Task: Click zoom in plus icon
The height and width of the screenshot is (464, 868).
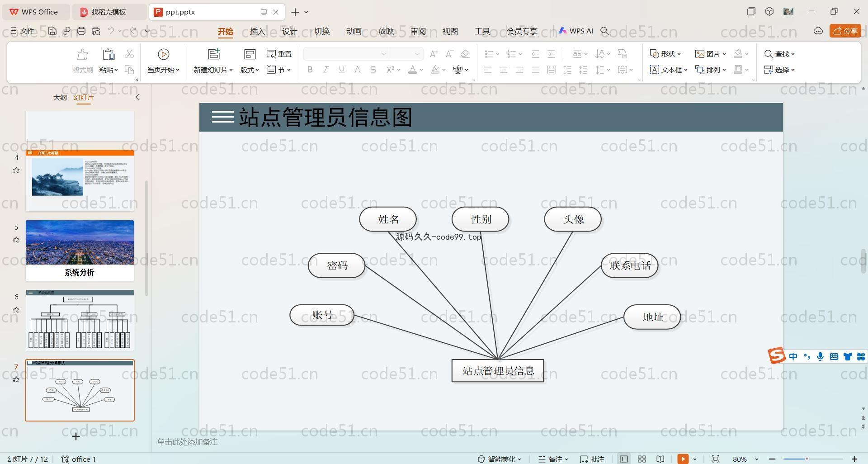Action: click(x=854, y=459)
